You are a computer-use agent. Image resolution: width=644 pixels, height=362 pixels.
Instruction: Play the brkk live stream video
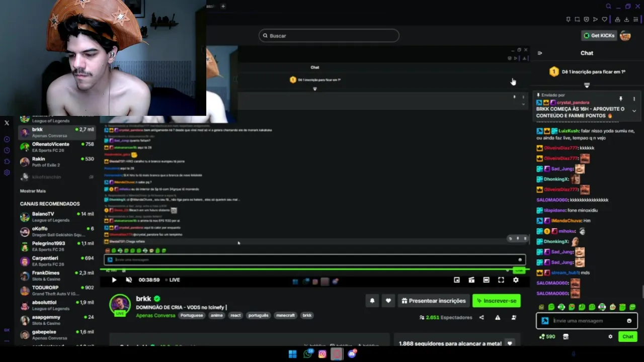[114, 280]
